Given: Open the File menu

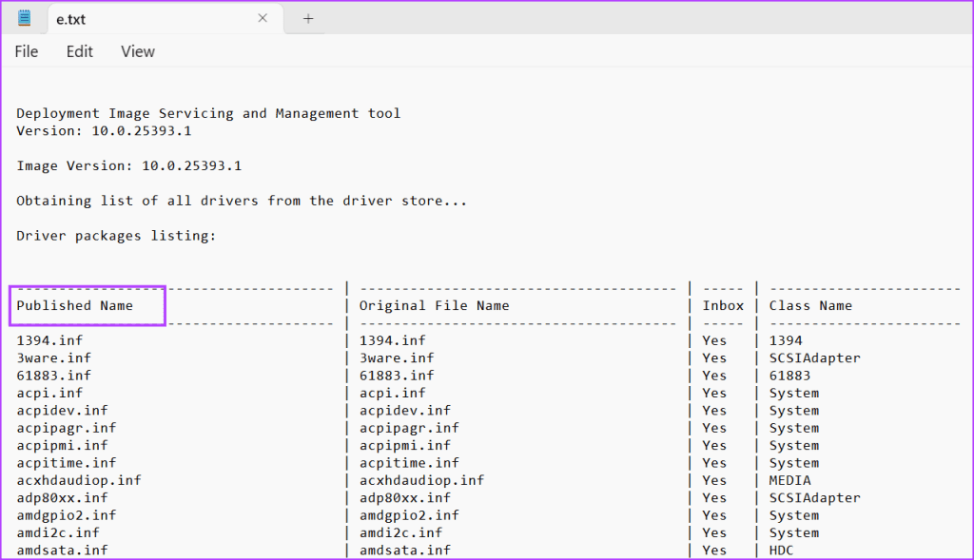Looking at the screenshot, I should pos(26,51).
